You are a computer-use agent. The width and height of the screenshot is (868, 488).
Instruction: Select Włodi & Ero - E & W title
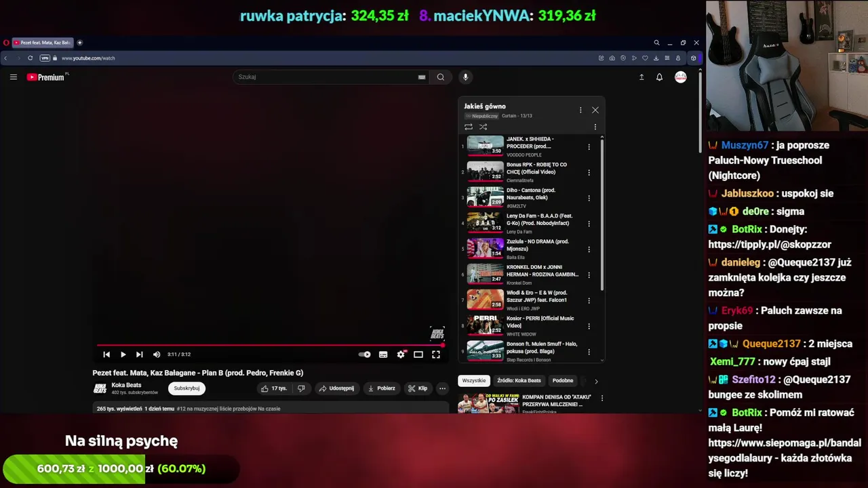536,297
